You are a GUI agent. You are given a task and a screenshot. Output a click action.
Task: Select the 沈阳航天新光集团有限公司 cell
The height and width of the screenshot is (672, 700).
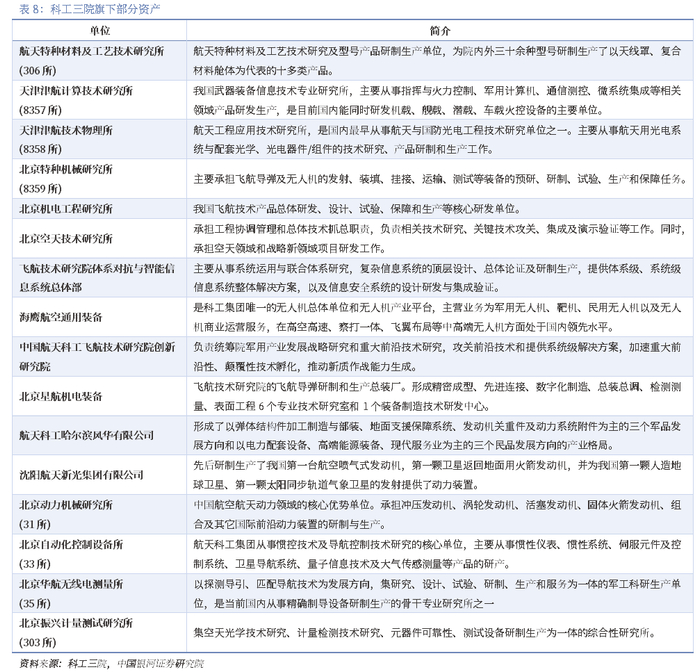[x=99, y=475]
